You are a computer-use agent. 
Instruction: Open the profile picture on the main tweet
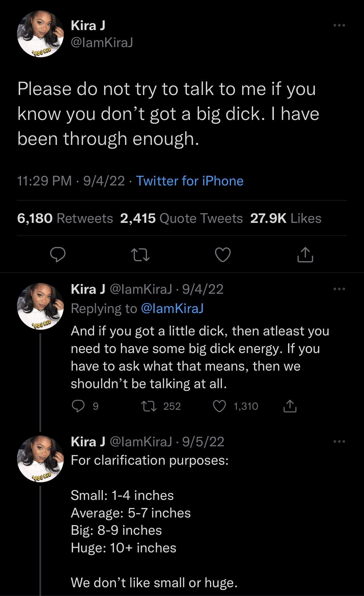40,34
